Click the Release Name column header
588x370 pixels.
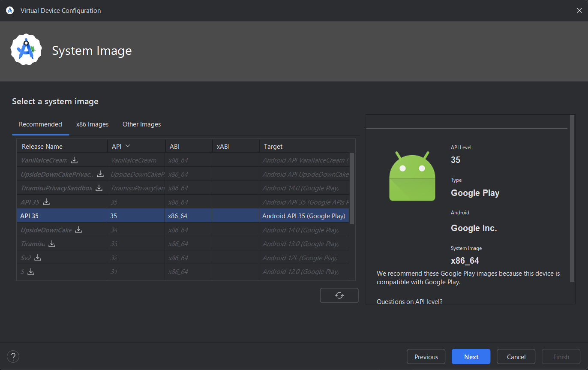coord(42,147)
